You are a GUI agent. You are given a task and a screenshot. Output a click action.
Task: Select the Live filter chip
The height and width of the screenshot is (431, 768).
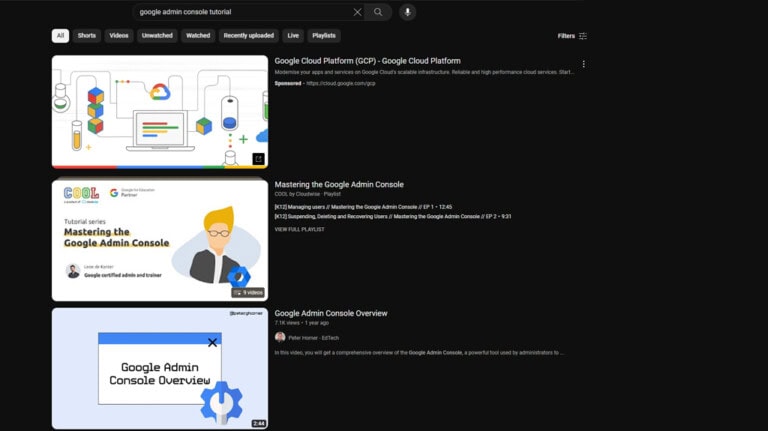pyautogui.click(x=293, y=36)
